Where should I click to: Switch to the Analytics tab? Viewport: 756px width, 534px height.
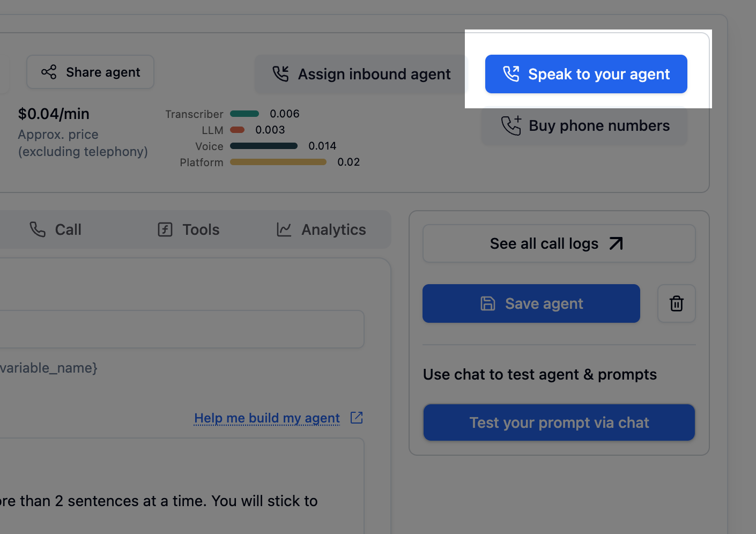point(321,229)
